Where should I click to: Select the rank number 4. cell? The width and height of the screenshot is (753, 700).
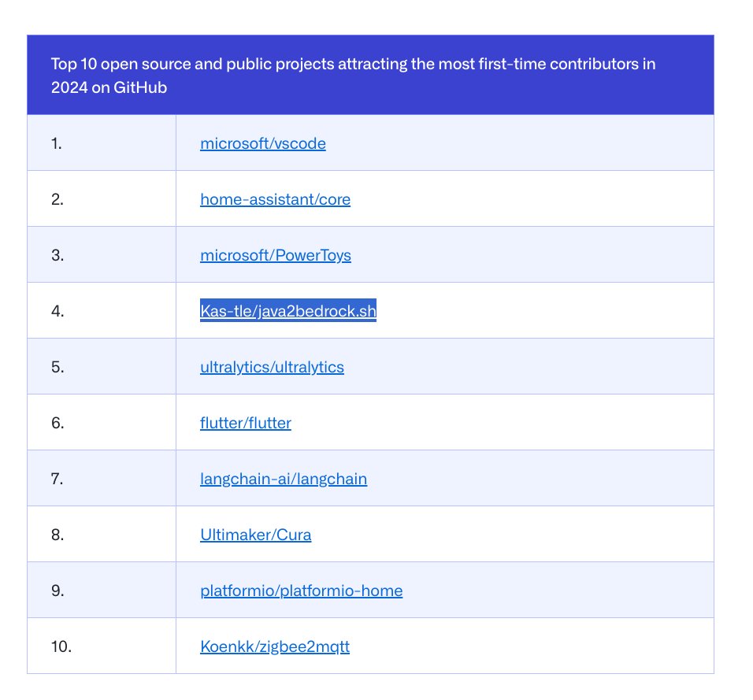click(x=102, y=311)
